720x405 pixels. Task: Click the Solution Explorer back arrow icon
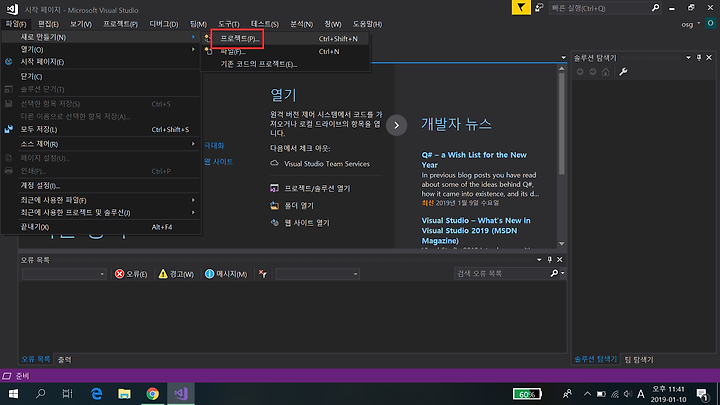point(580,72)
